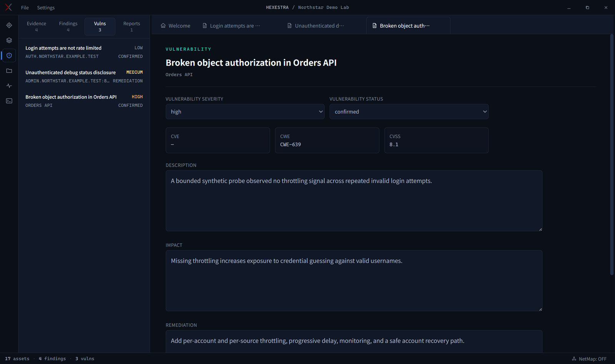The height and width of the screenshot is (364, 615).
Task: Click AUTH.NORTHSTAR.EXAMPLE.TEST asset label
Action: coord(62,56)
